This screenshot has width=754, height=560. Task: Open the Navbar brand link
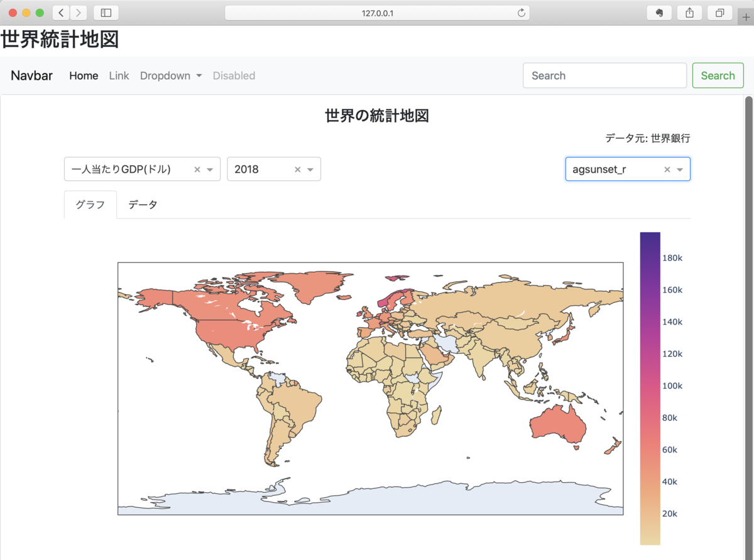point(31,75)
